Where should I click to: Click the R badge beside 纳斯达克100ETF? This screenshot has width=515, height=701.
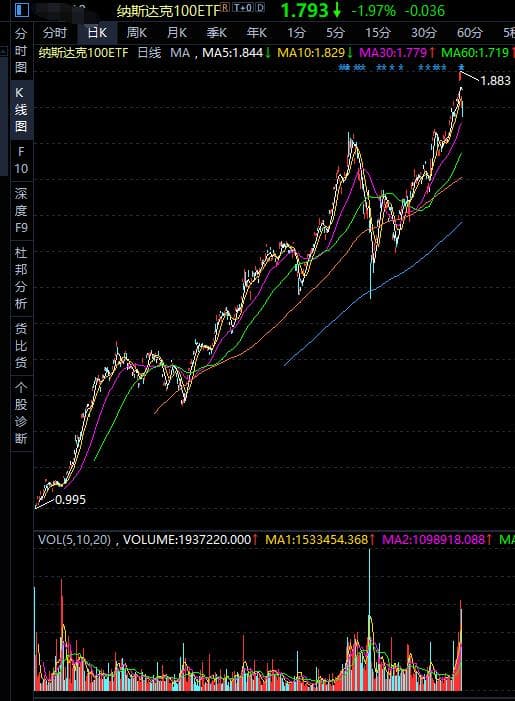click(x=225, y=8)
